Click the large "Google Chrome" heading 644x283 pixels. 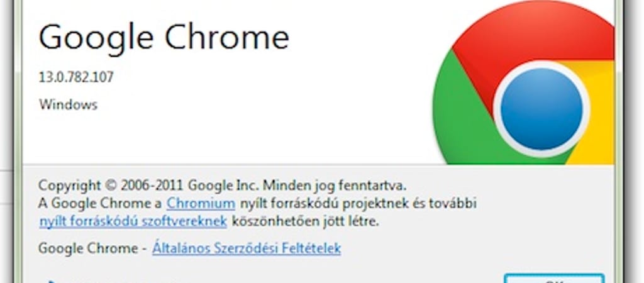tap(164, 38)
